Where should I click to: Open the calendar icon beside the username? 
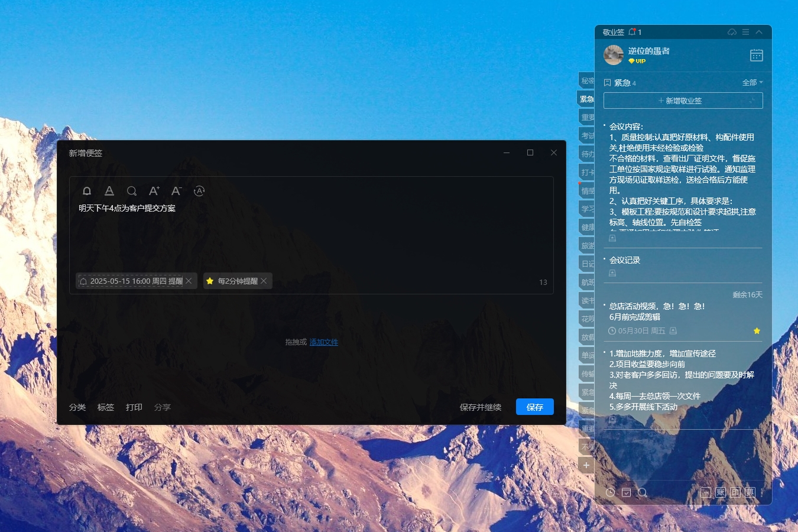(x=757, y=55)
